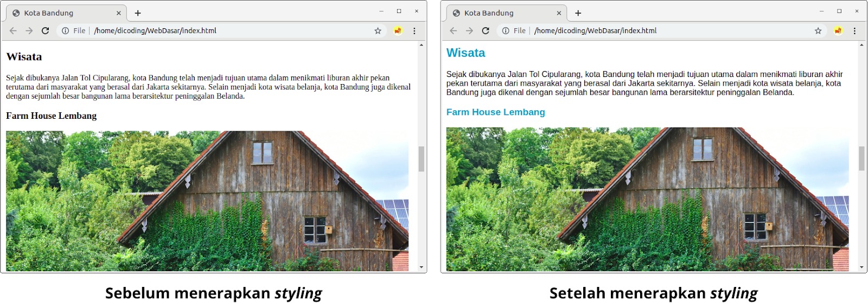Open the extension icon in the 'Setelah' browser toolbar
868x307 pixels.
tap(838, 31)
